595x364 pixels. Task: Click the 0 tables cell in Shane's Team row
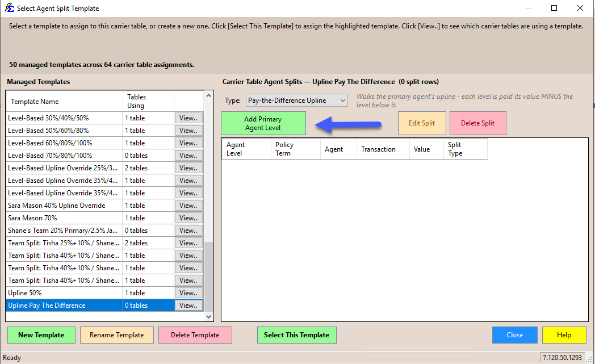point(148,231)
